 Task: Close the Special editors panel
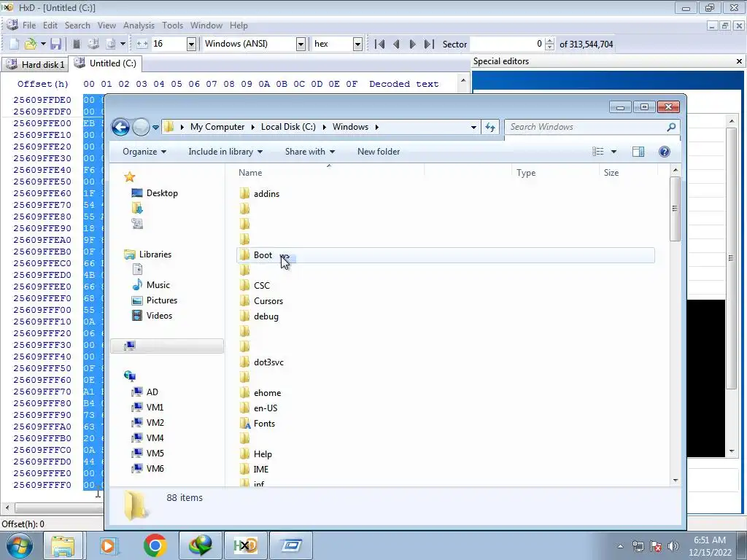[739, 61]
